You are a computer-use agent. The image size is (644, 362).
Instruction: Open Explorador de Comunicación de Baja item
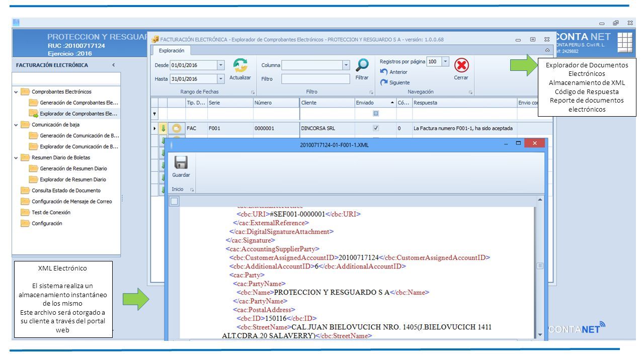click(79, 147)
